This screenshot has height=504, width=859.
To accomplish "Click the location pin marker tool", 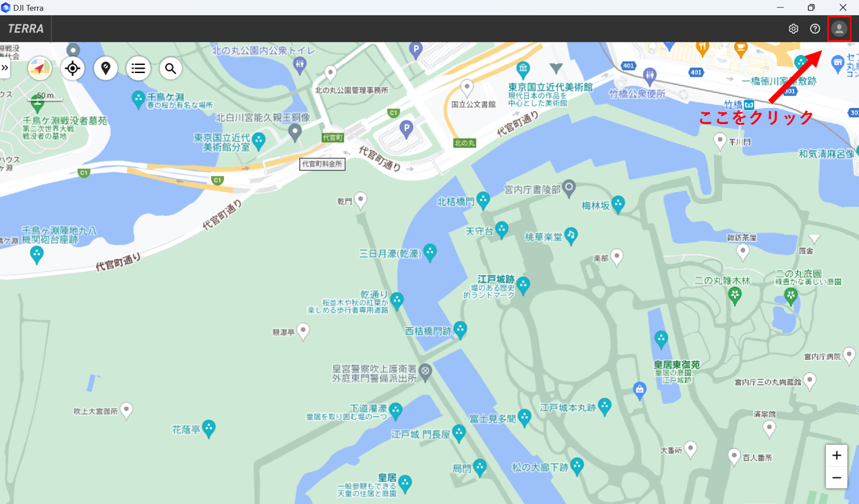I will click(105, 69).
